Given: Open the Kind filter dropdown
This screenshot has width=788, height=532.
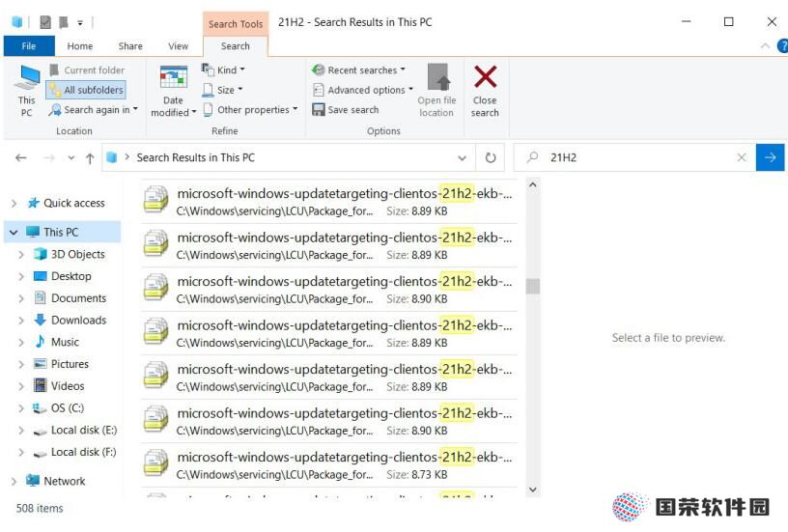Looking at the screenshot, I should (x=223, y=70).
